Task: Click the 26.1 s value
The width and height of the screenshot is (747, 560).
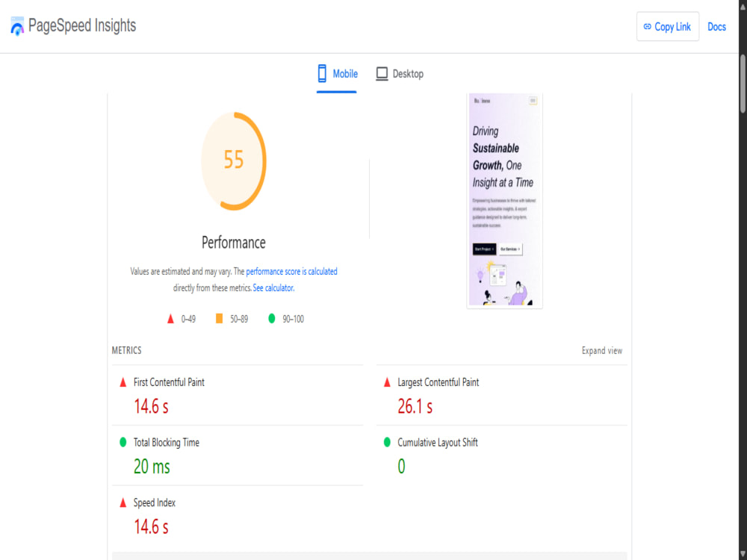Action: coord(415,406)
